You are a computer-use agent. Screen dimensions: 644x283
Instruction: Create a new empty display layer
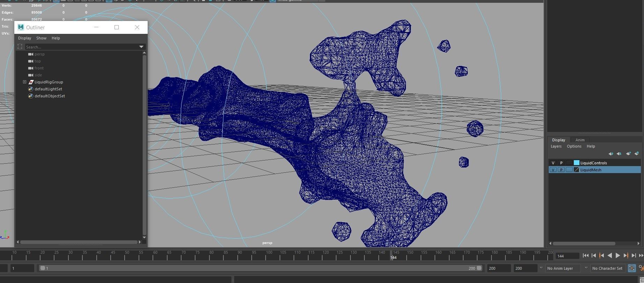628,154
